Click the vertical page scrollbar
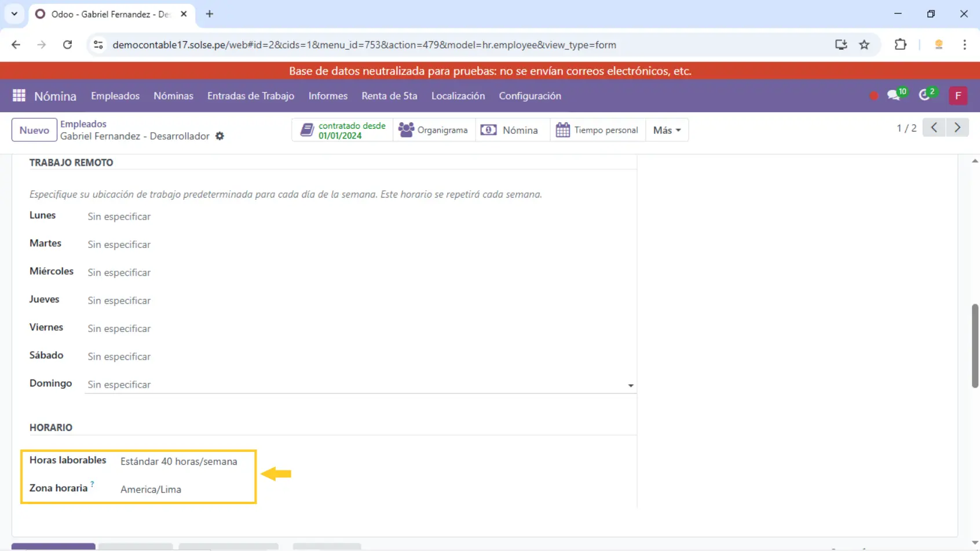The height and width of the screenshot is (551, 980). (975, 345)
